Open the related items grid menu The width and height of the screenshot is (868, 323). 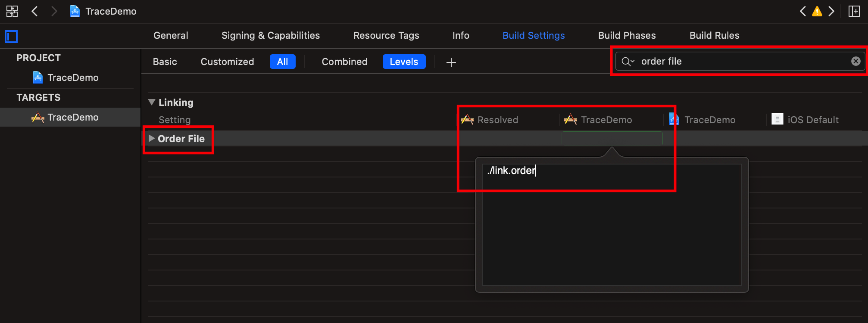(x=12, y=11)
